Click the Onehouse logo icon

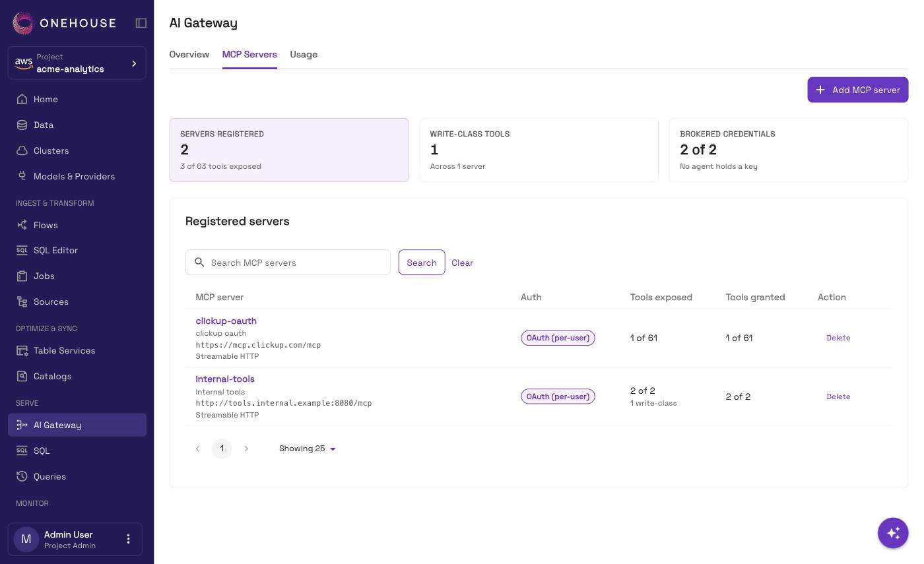[x=23, y=23]
